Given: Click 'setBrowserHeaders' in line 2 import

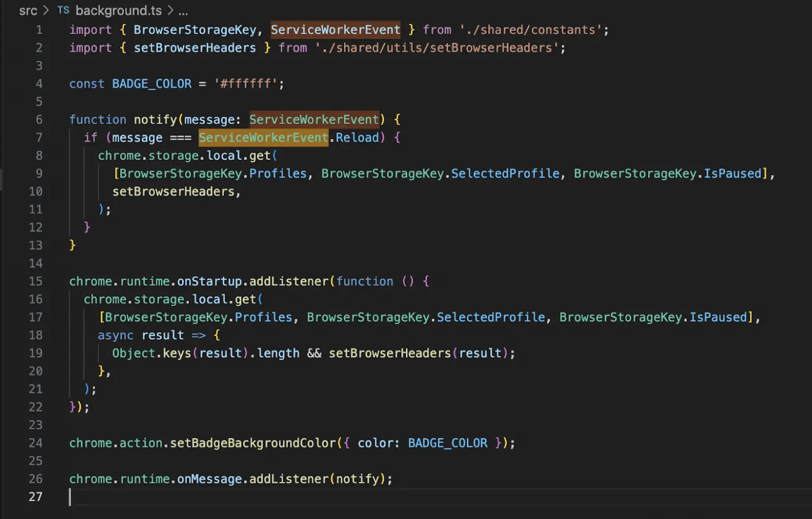Looking at the screenshot, I should [x=195, y=48].
